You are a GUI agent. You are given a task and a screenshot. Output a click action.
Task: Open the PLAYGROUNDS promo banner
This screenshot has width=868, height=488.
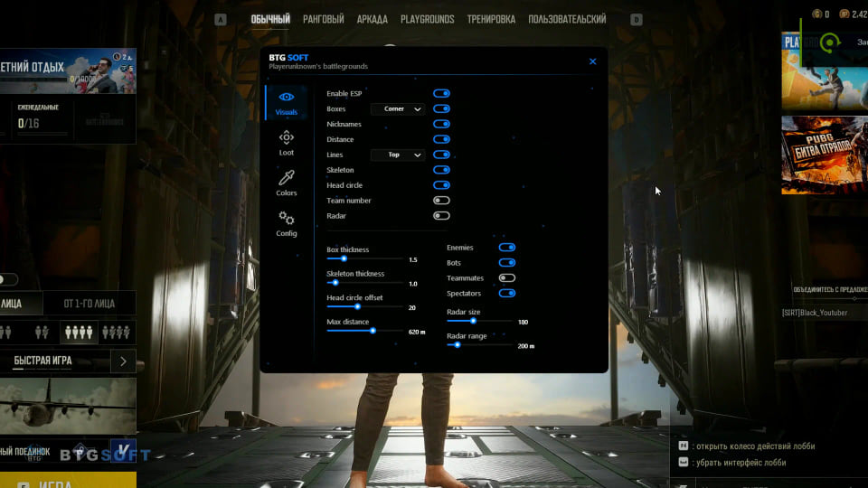[825, 72]
